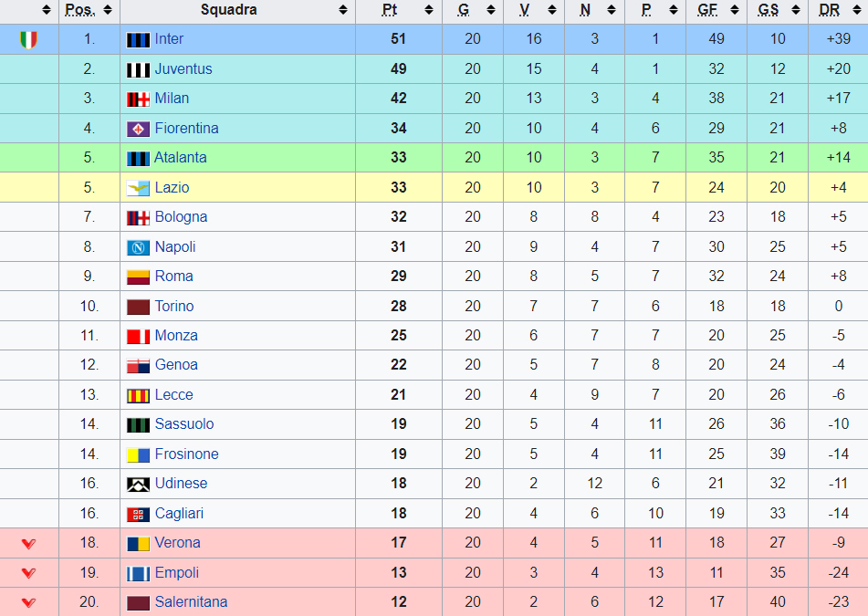
Task: Click the Lazio eagle flag icon
Action: [x=138, y=188]
